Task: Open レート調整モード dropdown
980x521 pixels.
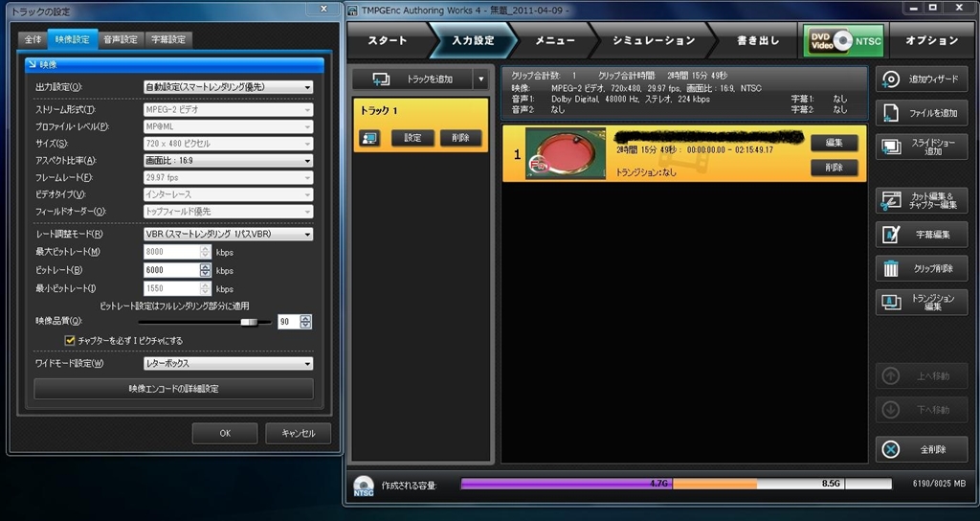Action: [229, 235]
